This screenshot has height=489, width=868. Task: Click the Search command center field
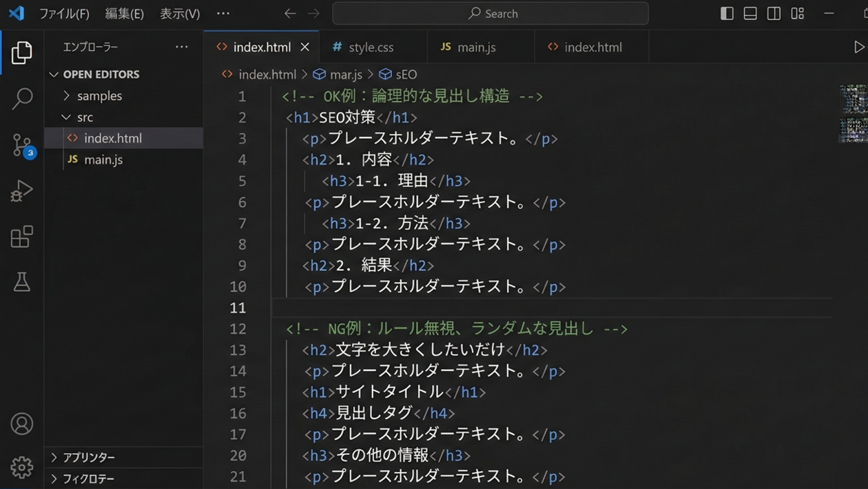(x=491, y=14)
